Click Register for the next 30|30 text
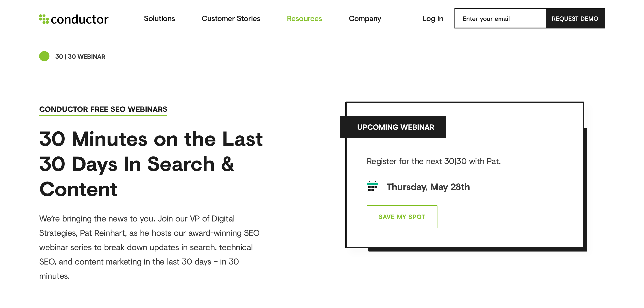 point(433,161)
